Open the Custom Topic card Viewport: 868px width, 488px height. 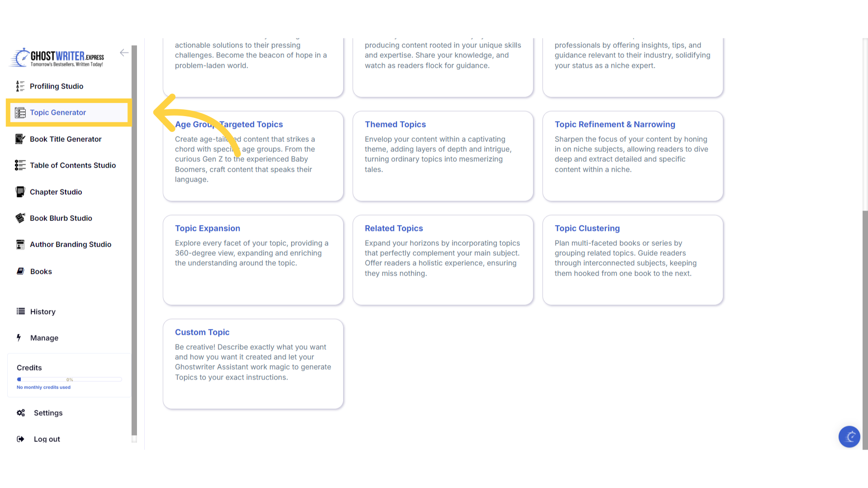[x=253, y=364]
